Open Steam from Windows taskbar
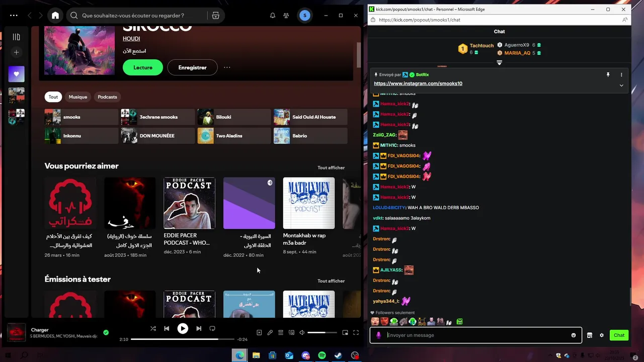The height and width of the screenshot is (362, 644). tap(339, 355)
